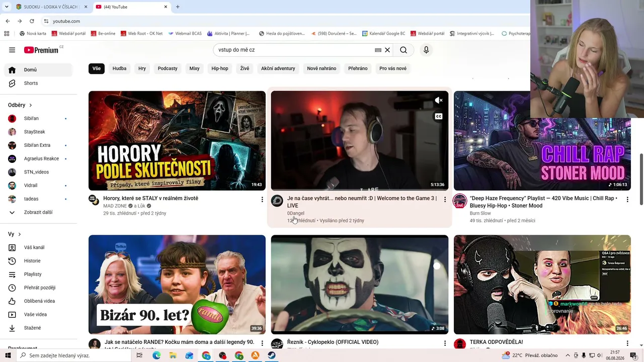Open the Webmail BCAS bookmark
The width and height of the screenshot is (644, 362).
[x=185, y=34]
